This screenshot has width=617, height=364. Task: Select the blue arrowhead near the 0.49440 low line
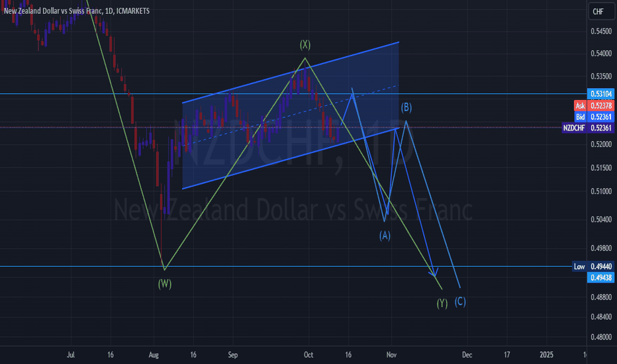[x=434, y=272]
